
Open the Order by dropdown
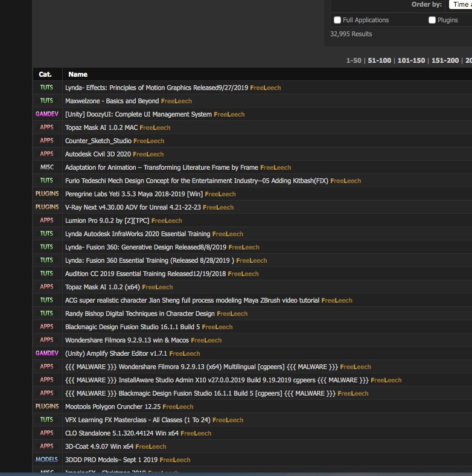tap(460, 4)
